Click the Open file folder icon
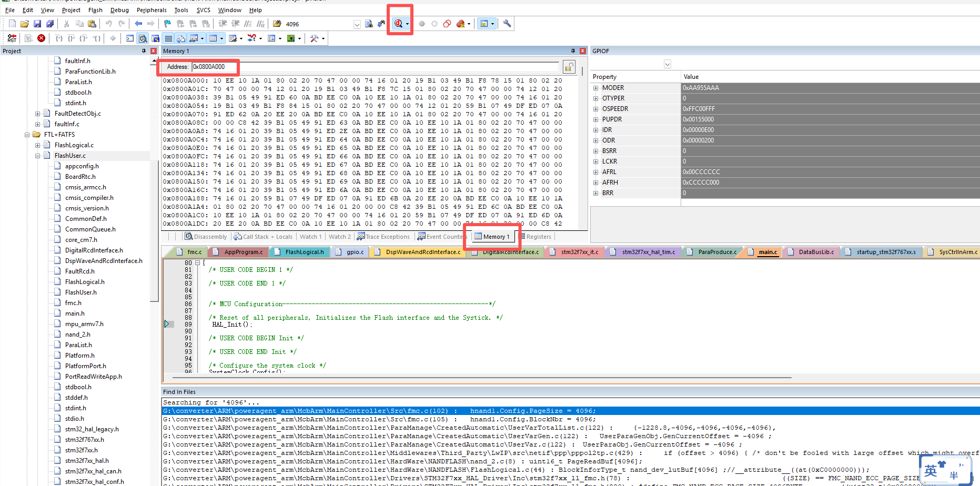 25,24
